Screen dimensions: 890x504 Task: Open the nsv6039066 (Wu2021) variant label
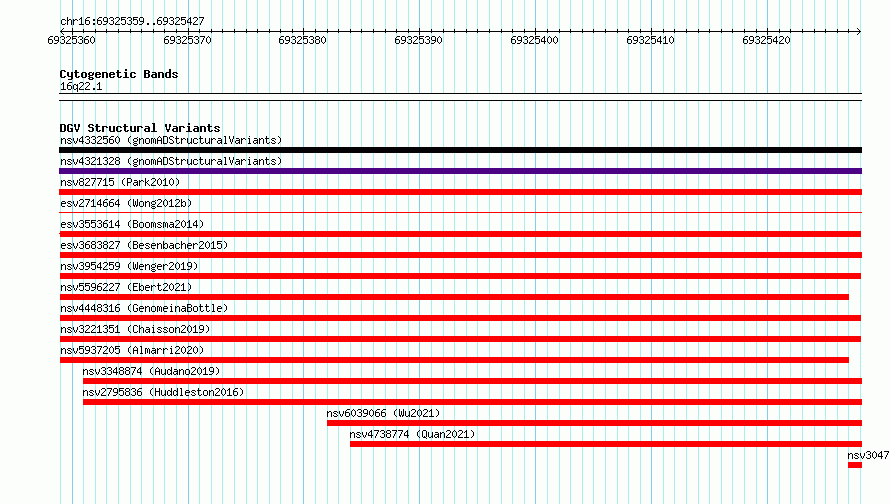point(383,413)
